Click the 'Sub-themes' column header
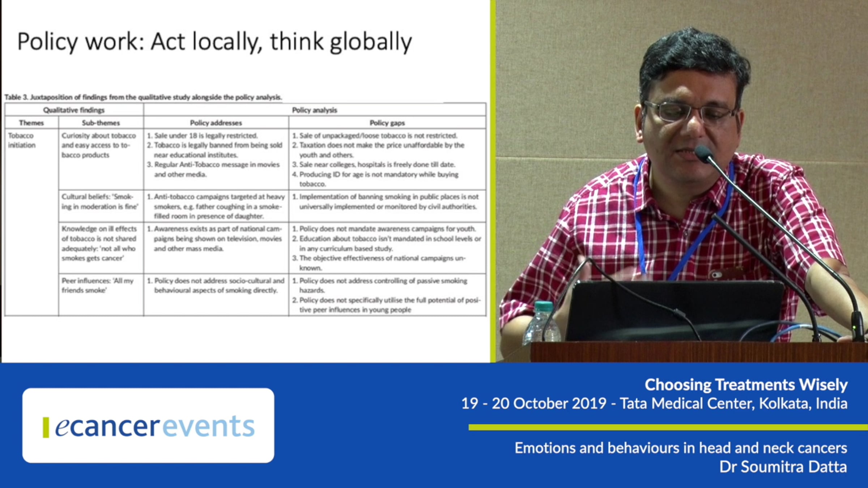The image size is (868, 488). tap(101, 123)
